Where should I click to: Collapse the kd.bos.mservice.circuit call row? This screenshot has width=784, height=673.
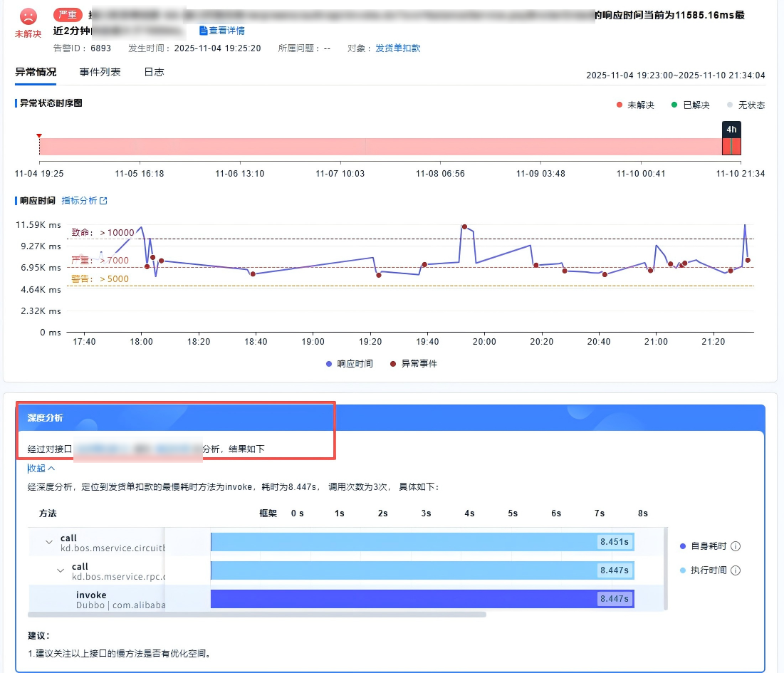coord(49,543)
